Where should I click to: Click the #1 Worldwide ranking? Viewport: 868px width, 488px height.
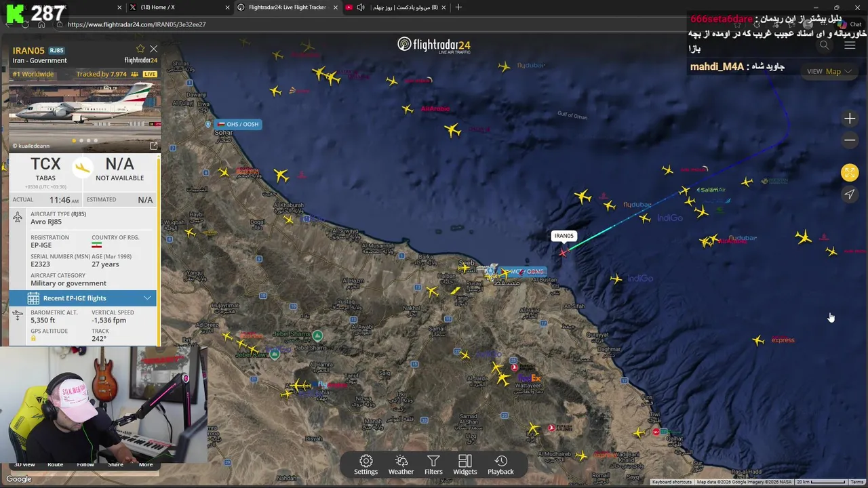[x=33, y=74]
